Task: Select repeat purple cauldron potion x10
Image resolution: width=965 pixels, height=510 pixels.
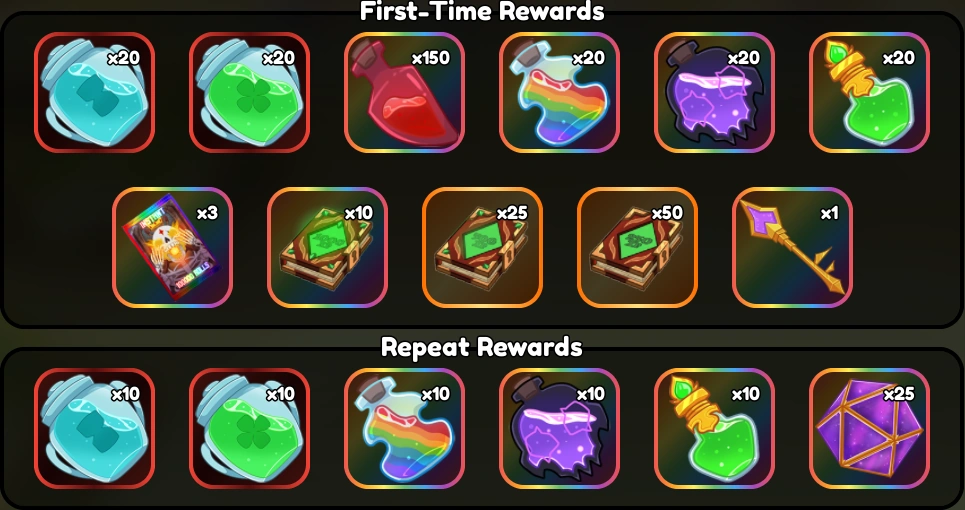Action: [x=559, y=428]
